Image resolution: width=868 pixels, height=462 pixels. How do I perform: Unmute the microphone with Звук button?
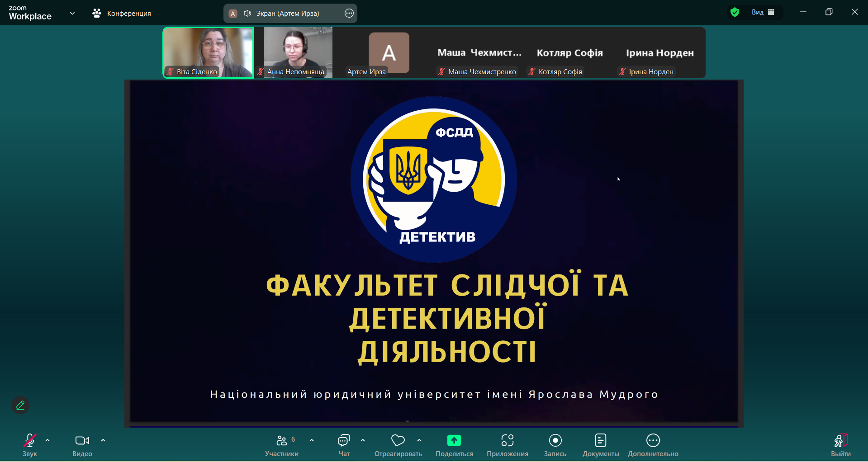[30, 445]
